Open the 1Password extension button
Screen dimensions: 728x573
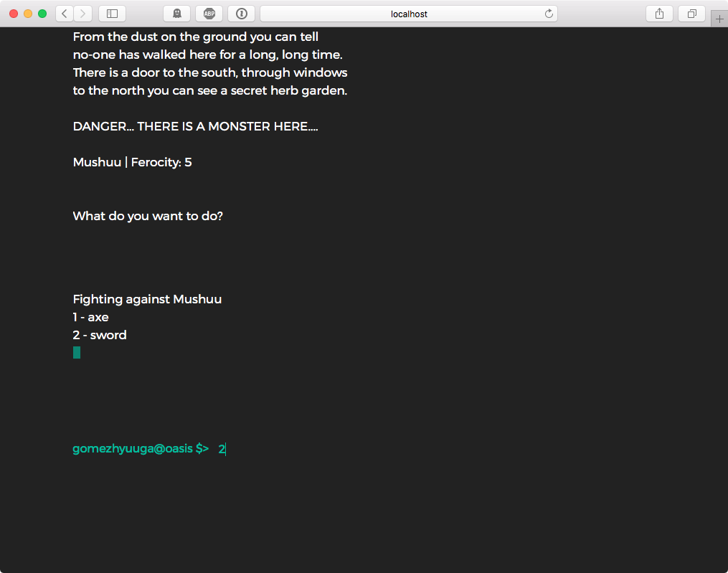(x=241, y=14)
